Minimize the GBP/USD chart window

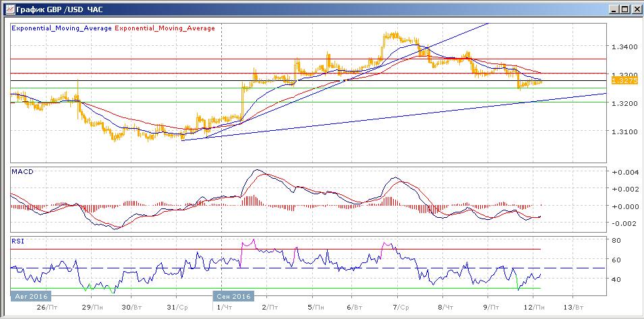coord(614,9)
